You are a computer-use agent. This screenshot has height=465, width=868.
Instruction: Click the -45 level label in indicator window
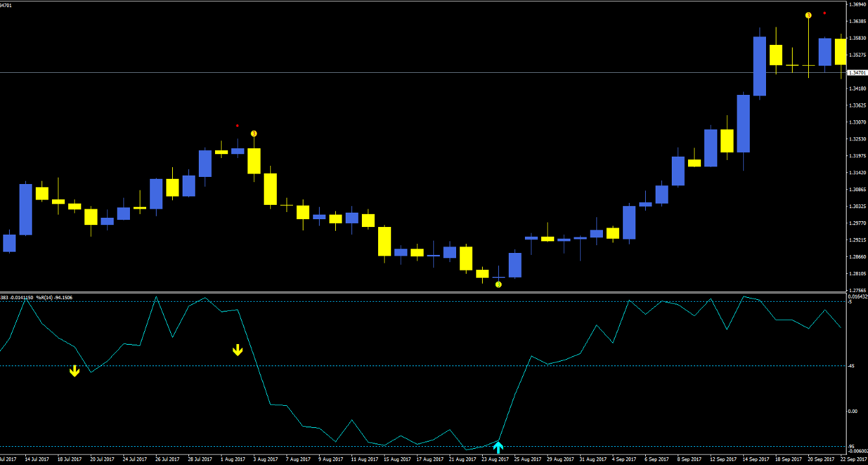(x=852, y=365)
